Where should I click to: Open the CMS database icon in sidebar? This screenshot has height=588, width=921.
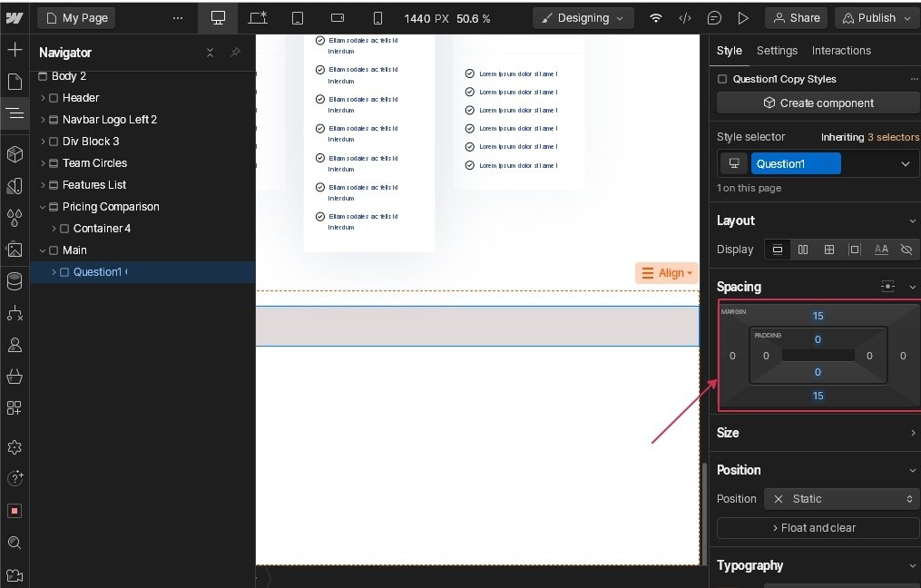point(15,281)
